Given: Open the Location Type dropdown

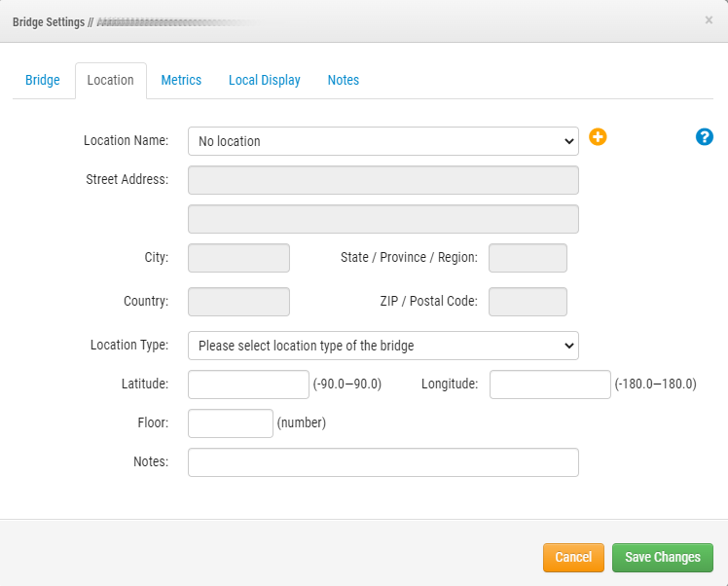Looking at the screenshot, I should click(382, 346).
